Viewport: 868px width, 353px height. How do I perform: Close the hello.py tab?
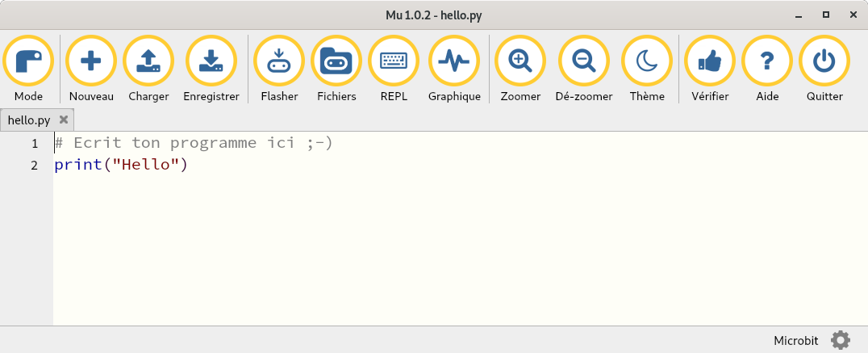64,119
